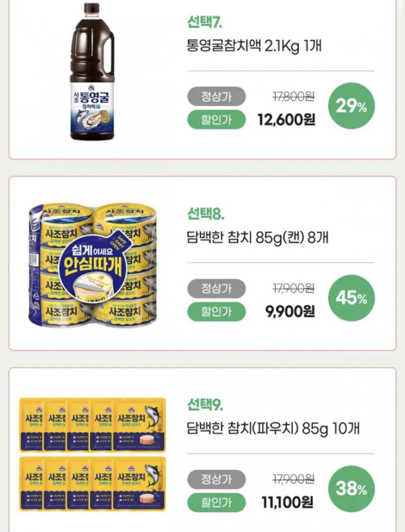Click 정상가 label for 통영굴참치액
Screen dimensions: 405x532
[x=216, y=97]
